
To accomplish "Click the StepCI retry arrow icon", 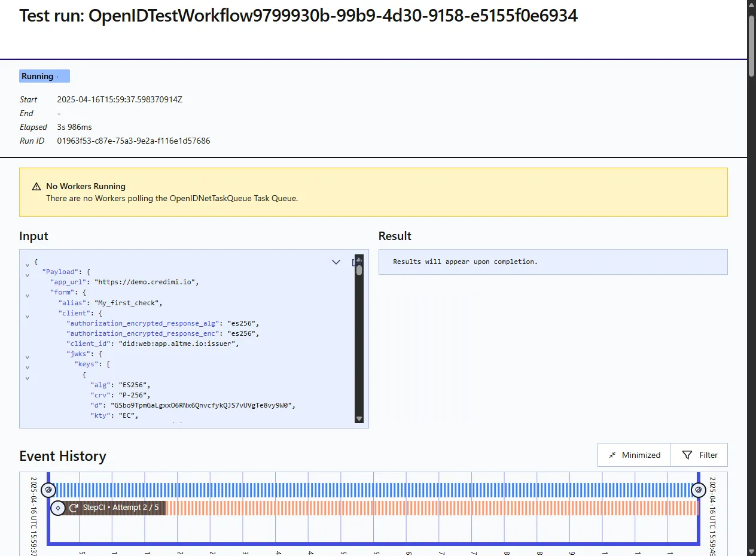I will 74,508.
